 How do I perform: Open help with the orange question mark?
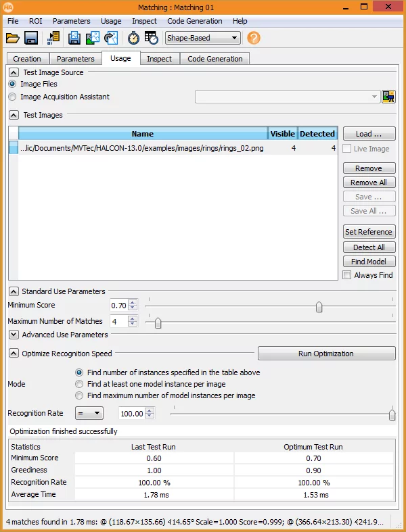click(254, 39)
